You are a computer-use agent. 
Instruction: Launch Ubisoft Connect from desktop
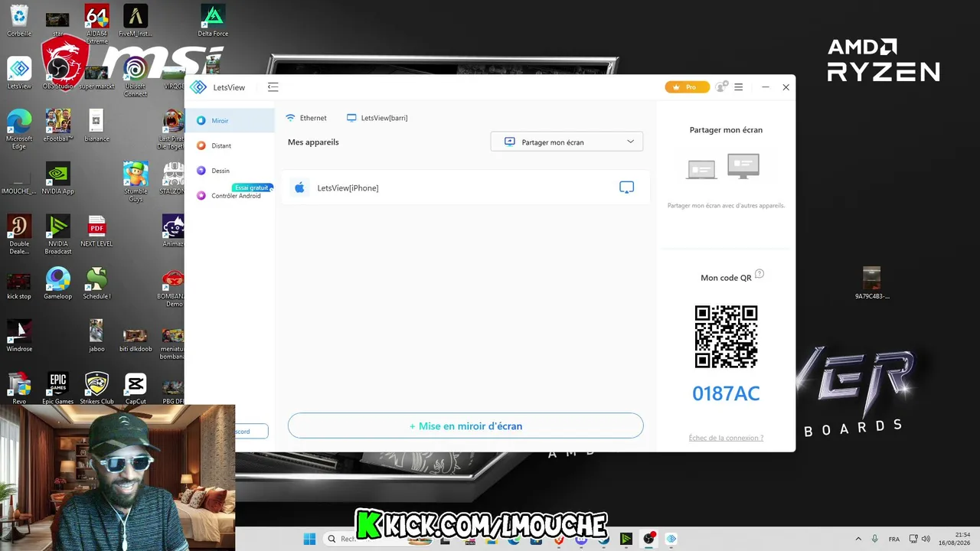(x=136, y=77)
